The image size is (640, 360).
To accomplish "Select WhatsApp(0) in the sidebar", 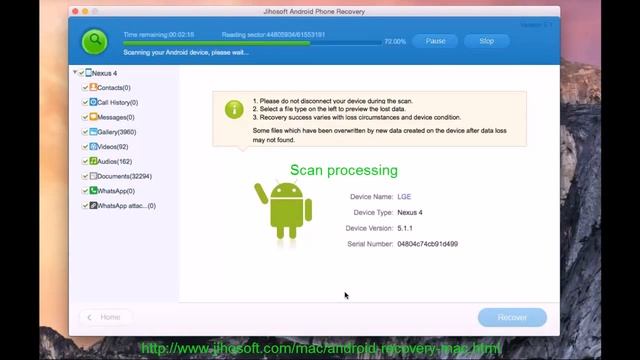I will [116, 191].
